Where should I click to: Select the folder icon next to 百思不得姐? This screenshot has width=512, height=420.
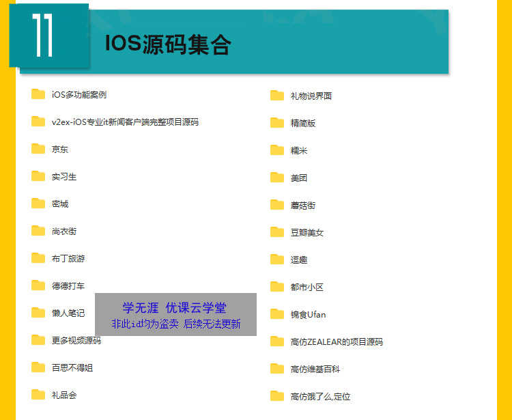[x=38, y=367]
